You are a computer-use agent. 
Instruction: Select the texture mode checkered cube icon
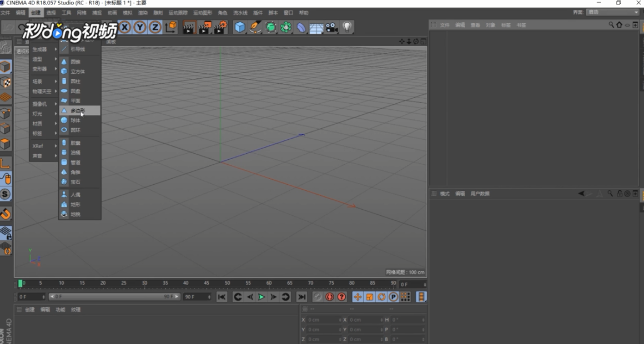pyautogui.click(x=6, y=82)
